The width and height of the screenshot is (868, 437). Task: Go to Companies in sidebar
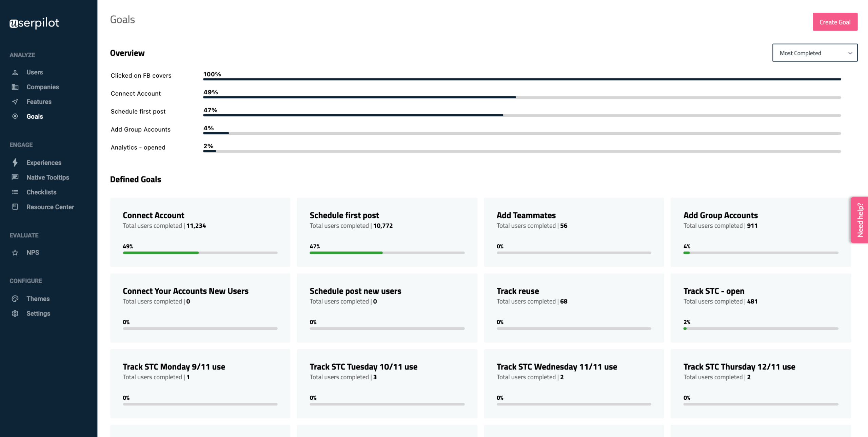point(43,87)
